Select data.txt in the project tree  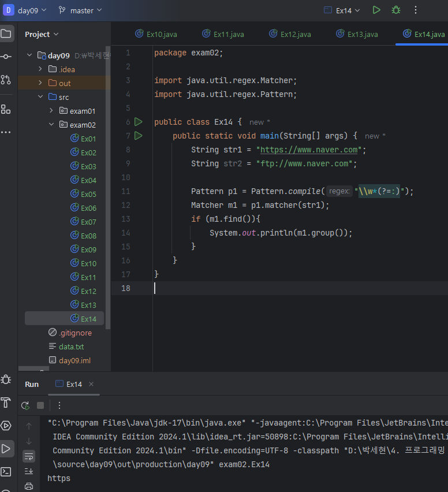[71, 346]
